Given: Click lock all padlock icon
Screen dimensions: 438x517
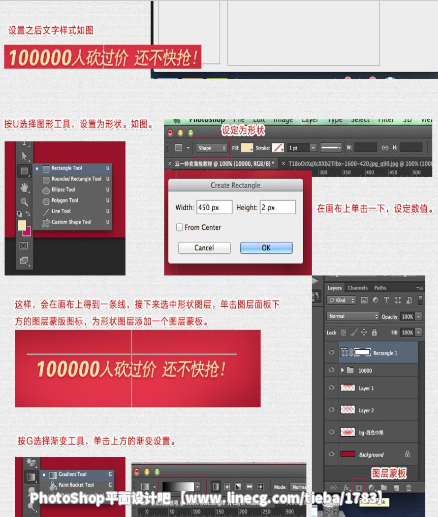Looking at the screenshot, I should click(x=374, y=332).
